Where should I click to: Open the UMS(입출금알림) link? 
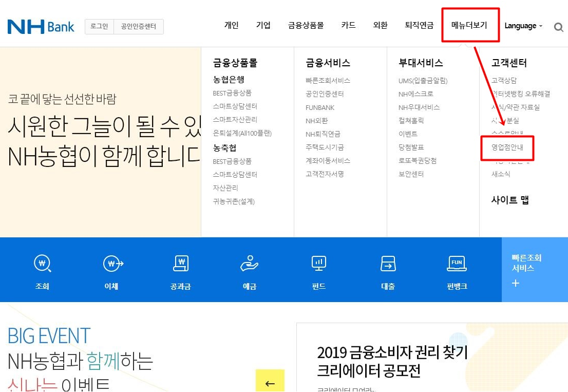(423, 81)
